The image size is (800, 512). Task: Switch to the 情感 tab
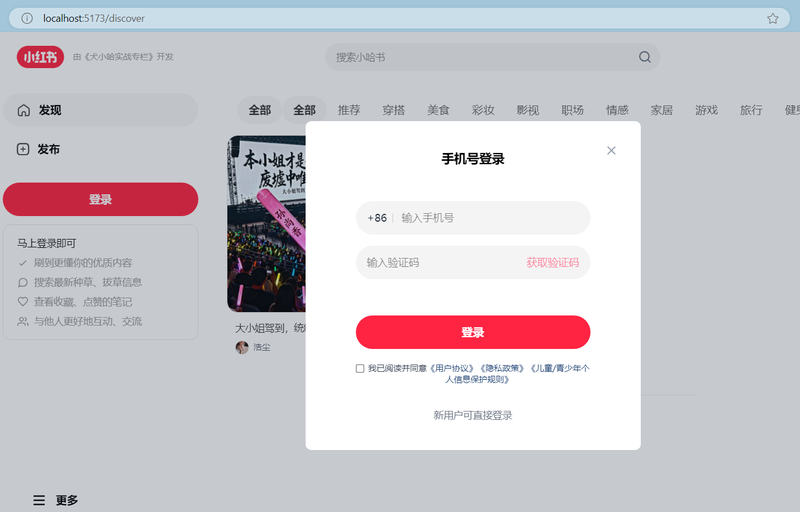pos(617,110)
